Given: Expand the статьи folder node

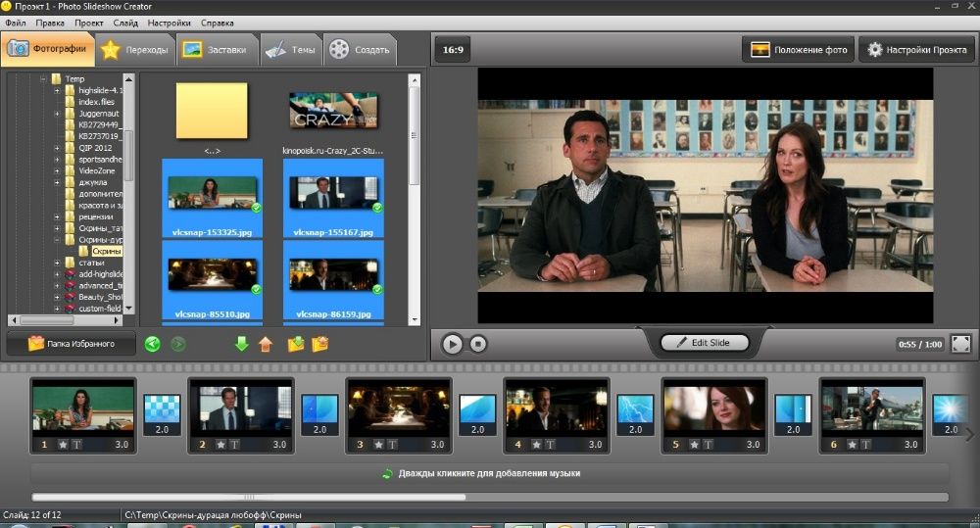Looking at the screenshot, I should coord(57,263).
